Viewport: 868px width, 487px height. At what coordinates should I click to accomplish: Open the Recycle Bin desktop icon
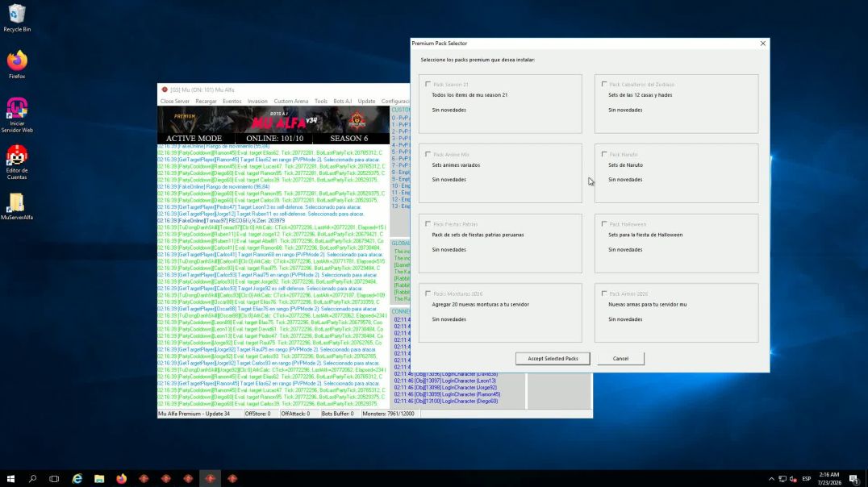[x=17, y=18]
